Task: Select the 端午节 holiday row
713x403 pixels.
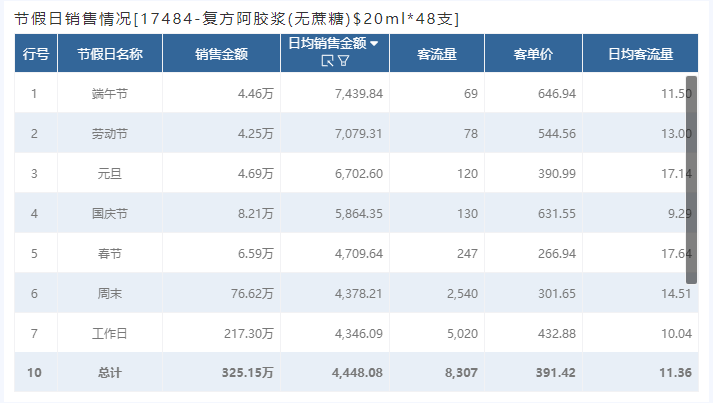Action: pyautogui.click(x=356, y=93)
